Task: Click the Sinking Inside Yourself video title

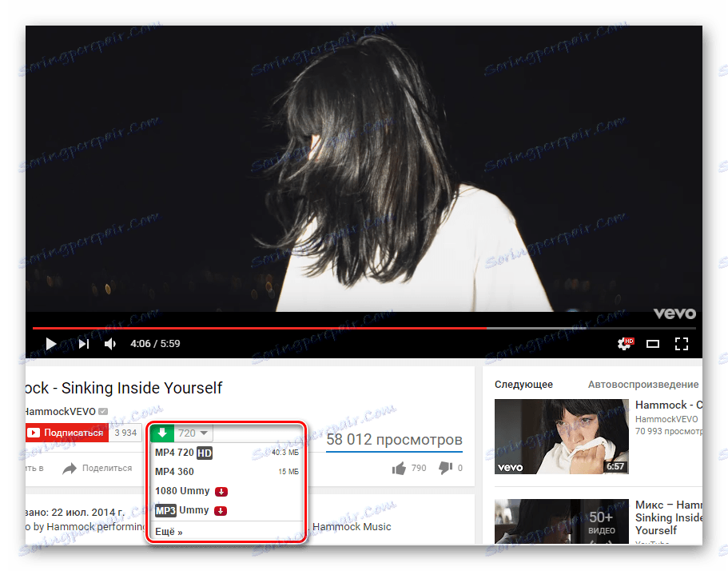Action: (x=125, y=388)
